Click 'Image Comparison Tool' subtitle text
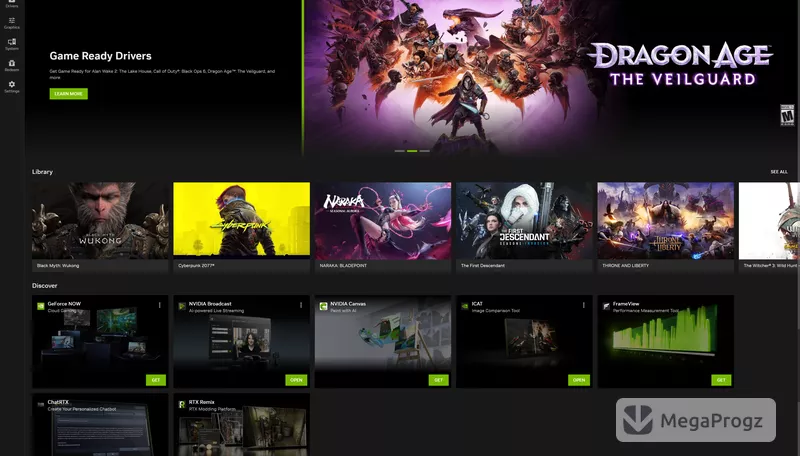The image size is (800, 456). (495, 311)
